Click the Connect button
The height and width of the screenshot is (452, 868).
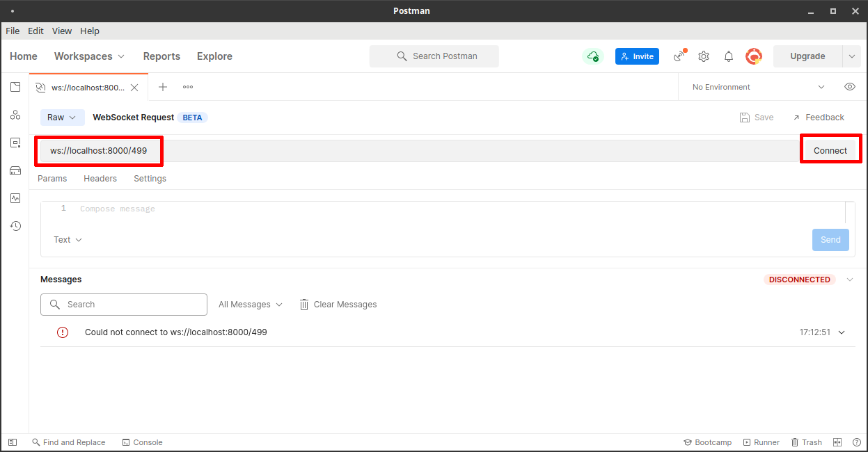tap(830, 151)
